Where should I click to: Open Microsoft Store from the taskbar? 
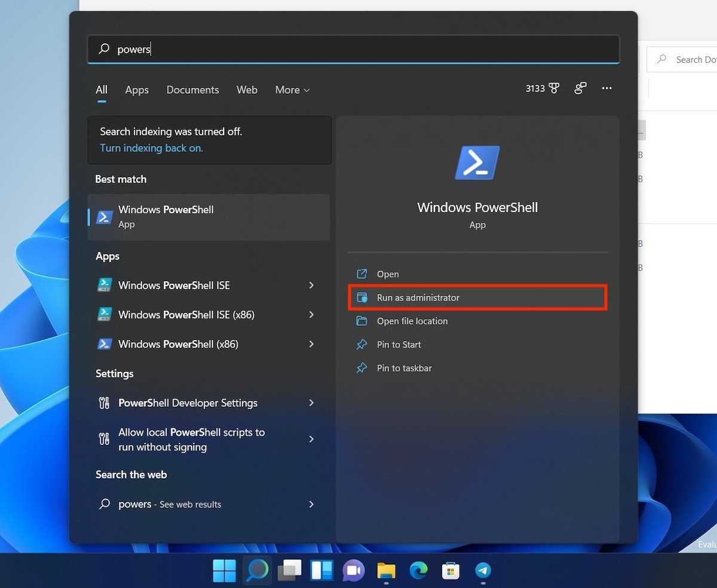click(x=451, y=571)
